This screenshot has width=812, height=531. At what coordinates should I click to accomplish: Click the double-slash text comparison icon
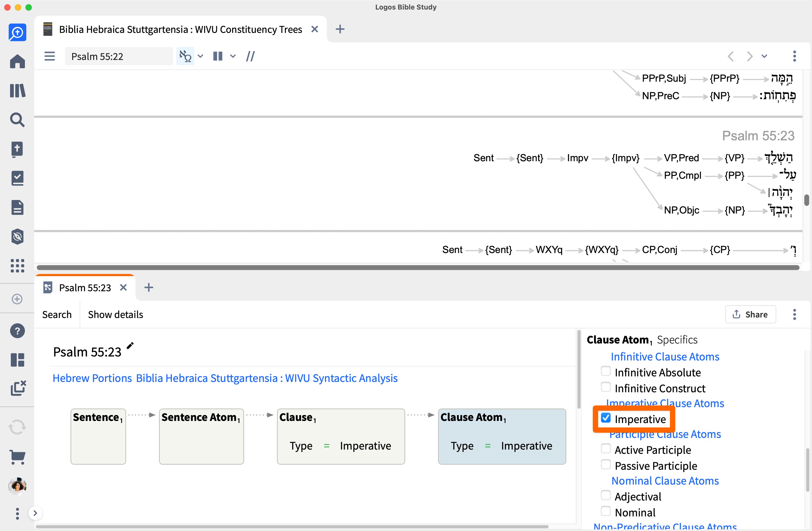pyautogui.click(x=250, y=56)
